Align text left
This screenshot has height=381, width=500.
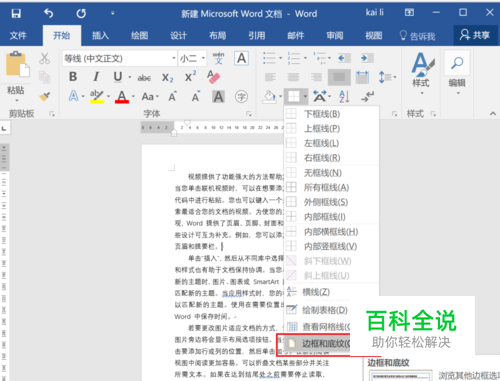pos(270,77)
